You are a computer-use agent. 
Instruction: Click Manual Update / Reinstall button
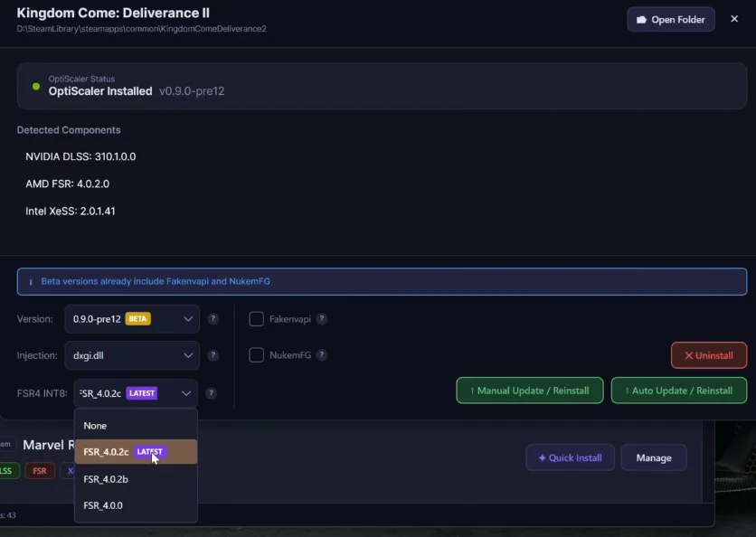(x=529, y=391)
